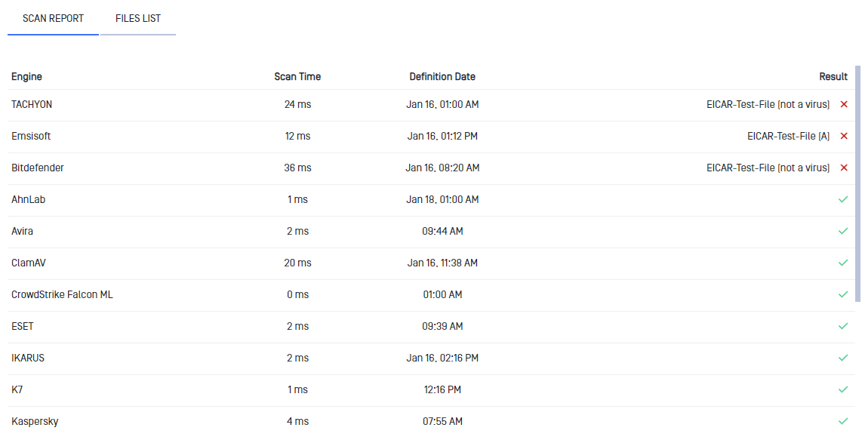Sort by the Engine column header
Screen dimensions: 868x443
[x=26, y=76]
